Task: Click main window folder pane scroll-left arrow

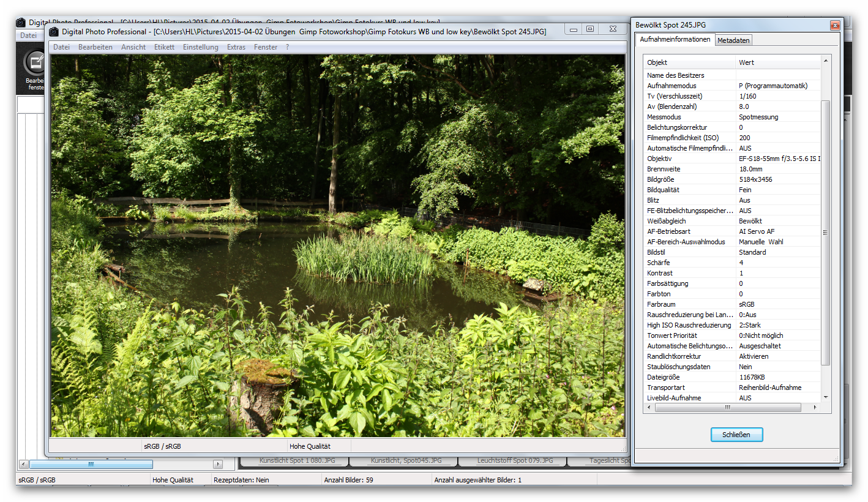Action: click(x=24, y=465)
